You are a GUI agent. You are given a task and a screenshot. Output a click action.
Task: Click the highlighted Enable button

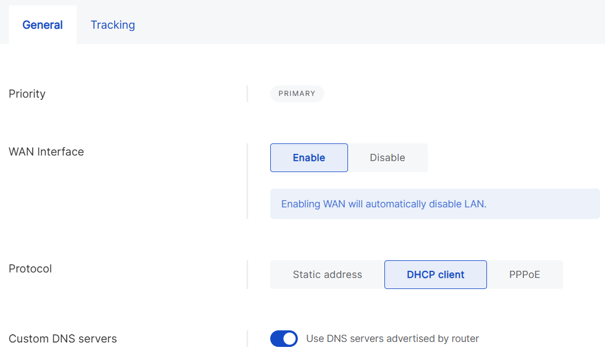(309, 158)
